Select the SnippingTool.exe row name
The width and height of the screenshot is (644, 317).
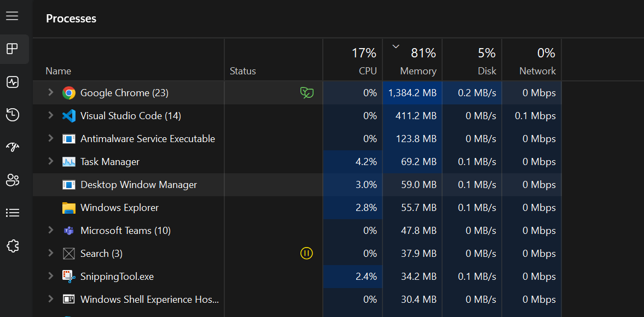[x=117, y=277]
